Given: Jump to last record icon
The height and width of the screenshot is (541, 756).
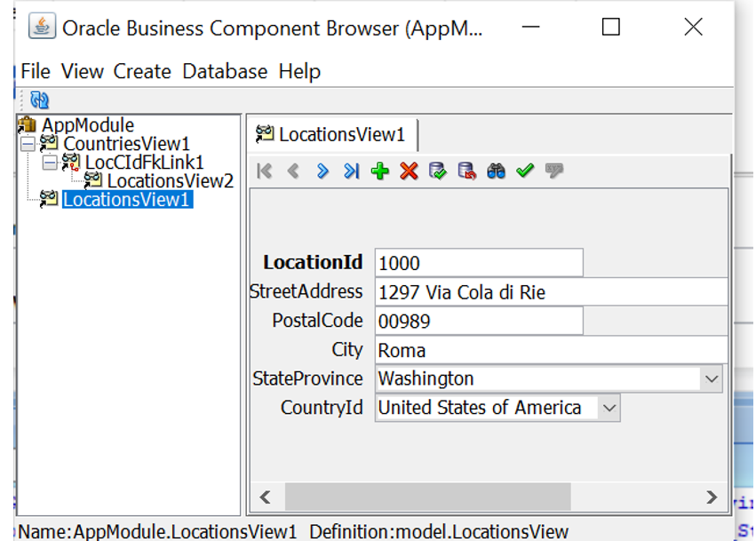Looking at the screenshot, I should click(352, 171).
